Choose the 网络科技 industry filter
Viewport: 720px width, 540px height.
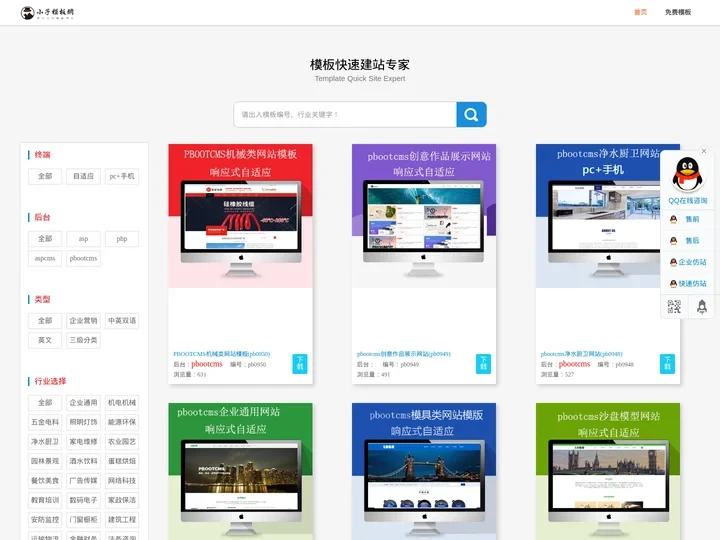(122, 481)
